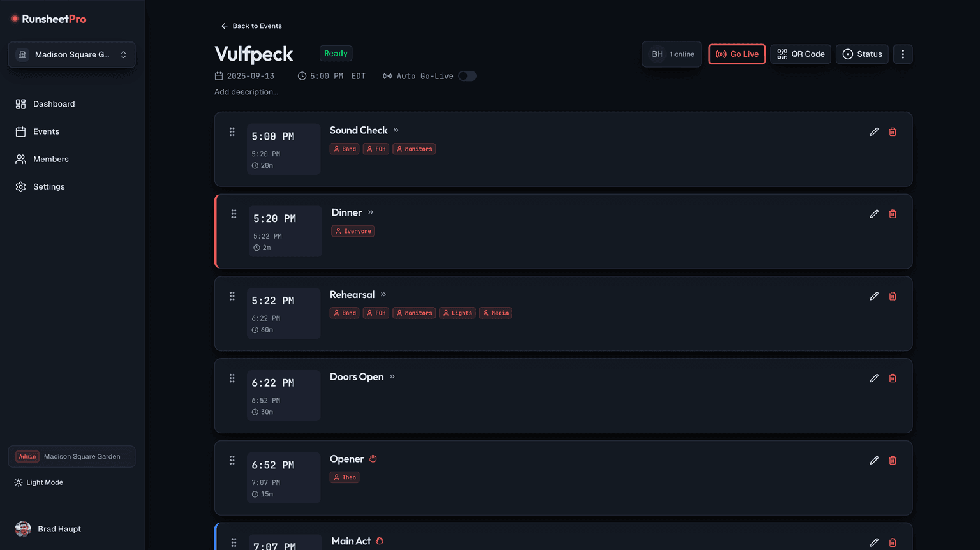
Task: Click the trash icon on the Opener row
Action: pyautogui.click(x=893, y=460)
